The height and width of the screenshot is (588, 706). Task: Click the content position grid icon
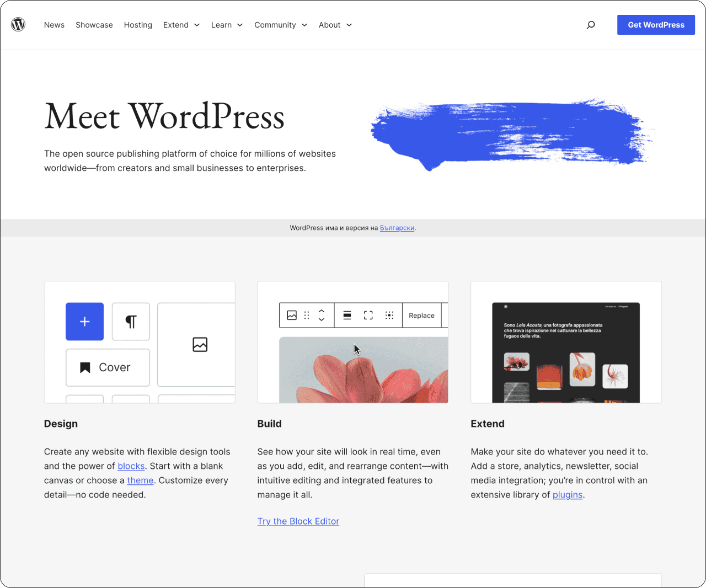tap(389, 316)
